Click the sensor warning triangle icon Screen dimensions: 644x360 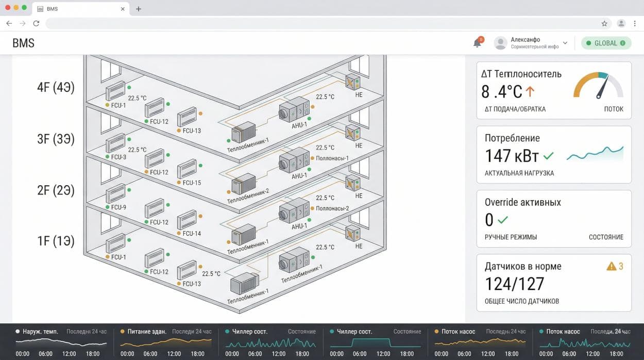click(x=611, y=266)
